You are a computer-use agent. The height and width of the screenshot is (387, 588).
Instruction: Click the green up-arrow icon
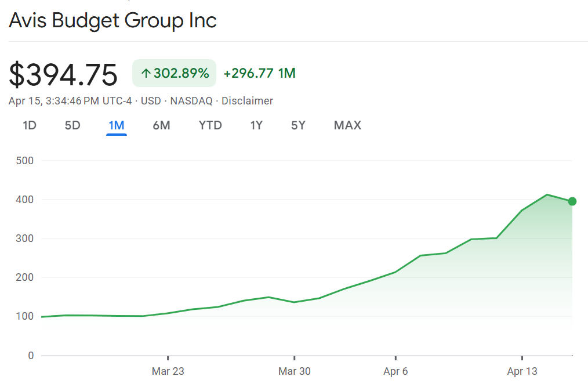[x=146, y=74]
